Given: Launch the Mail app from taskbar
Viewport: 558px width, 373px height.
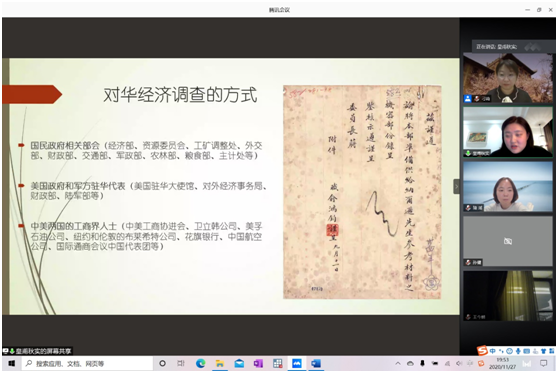Looking at the screenshot, I should coord(239,363).
